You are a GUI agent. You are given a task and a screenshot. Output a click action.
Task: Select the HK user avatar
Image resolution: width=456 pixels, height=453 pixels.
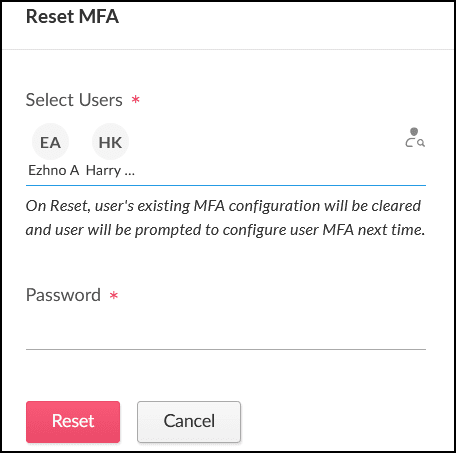pyautogui.click(x=110, y=142)
